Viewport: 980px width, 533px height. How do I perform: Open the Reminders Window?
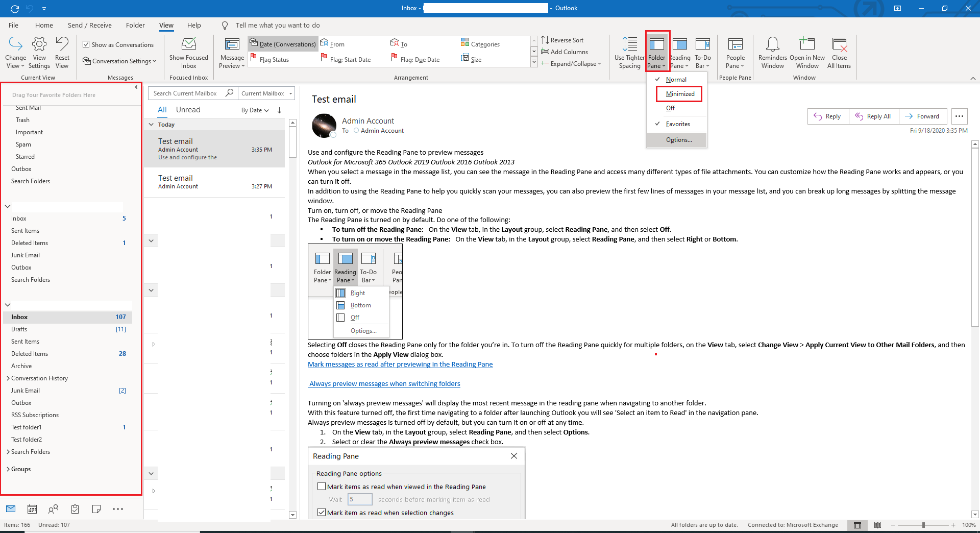[x=773, y=53]
